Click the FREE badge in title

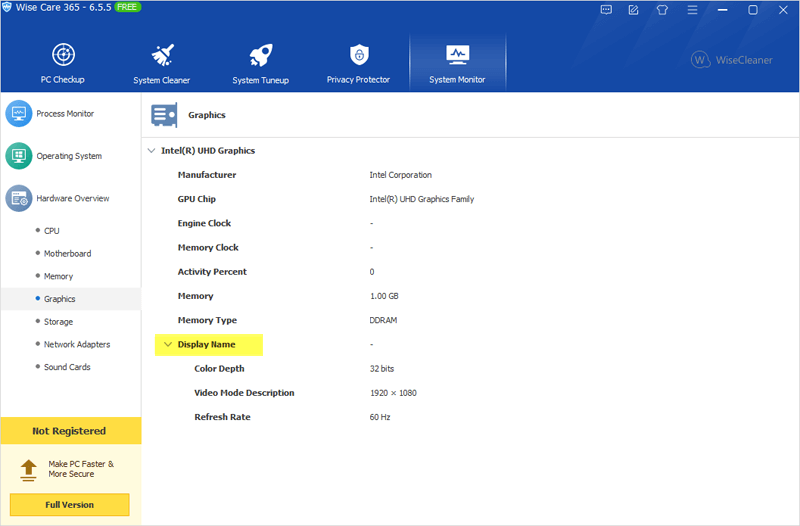coord(127,7)
